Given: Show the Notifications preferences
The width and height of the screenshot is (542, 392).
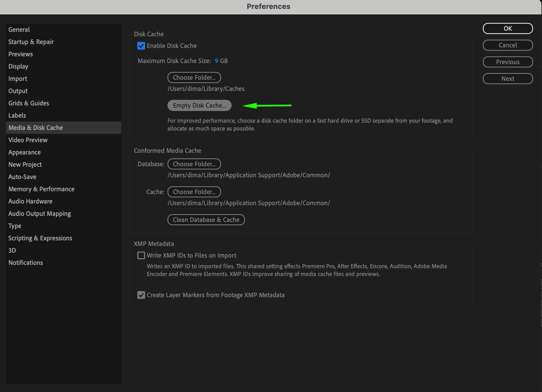Looking at the screenshot, I should click(26, 263).
